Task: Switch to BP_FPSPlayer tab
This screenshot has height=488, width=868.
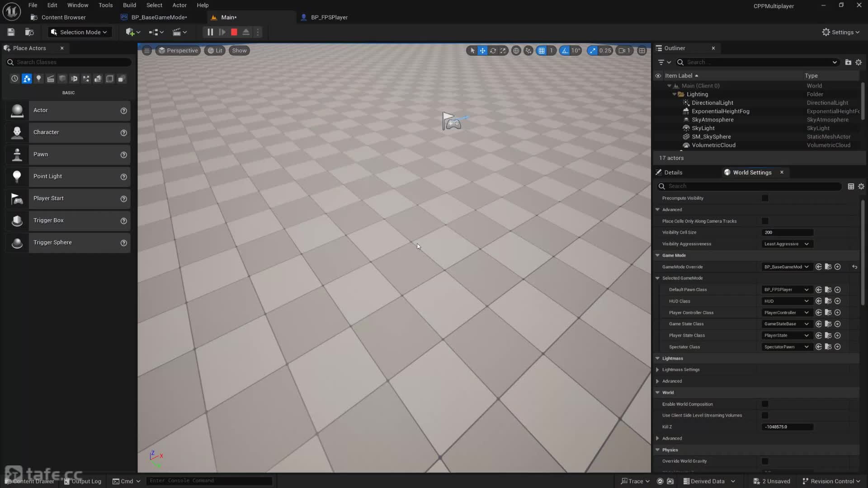Action: coord(329,17)
